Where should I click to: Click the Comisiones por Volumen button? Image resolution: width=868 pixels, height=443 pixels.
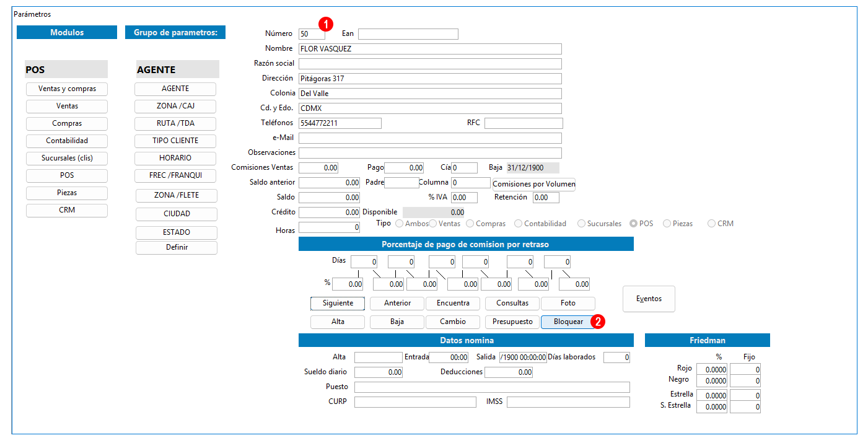coord(533,184)
